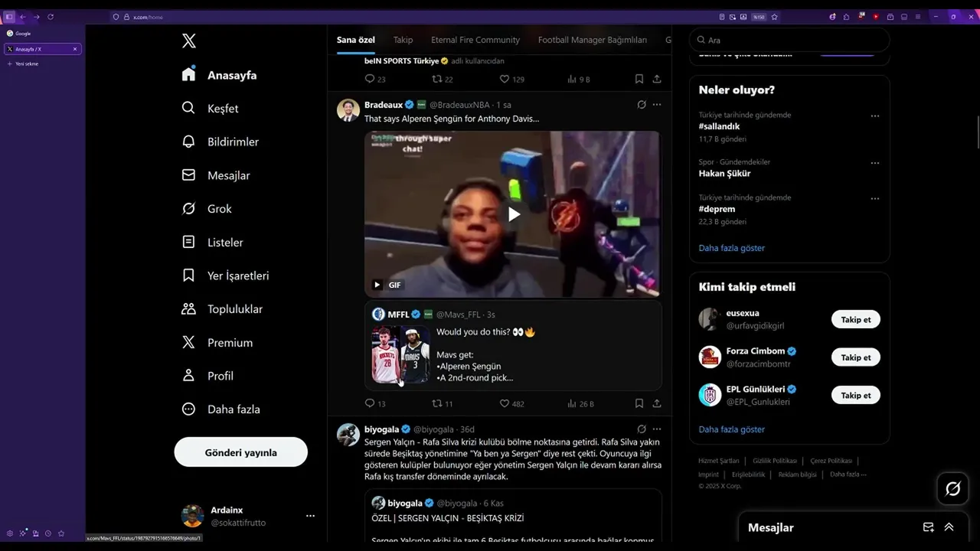Open more options on biyogala post
Image resolution: width=980 pixels, height=551 pixels.
[657, 429]
